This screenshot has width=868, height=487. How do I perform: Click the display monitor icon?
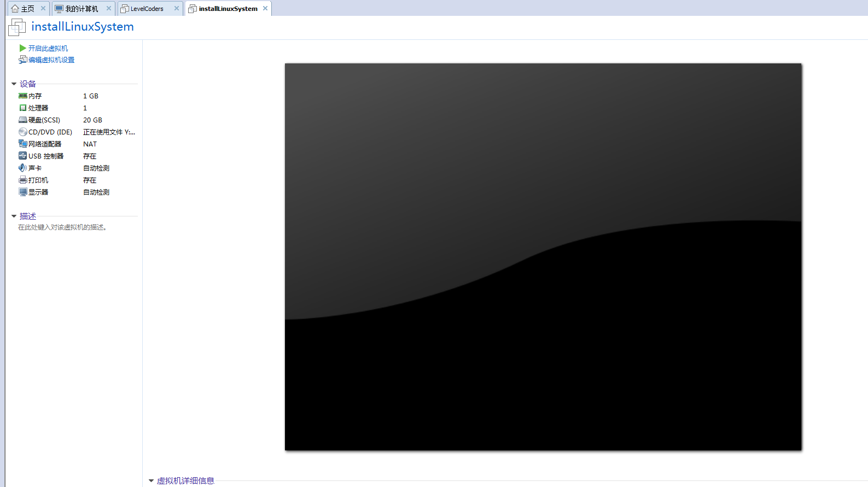22,192
